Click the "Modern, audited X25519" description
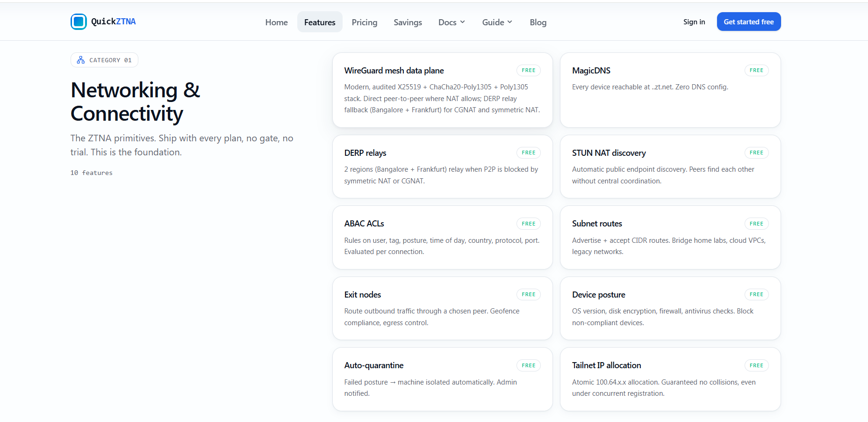This screenshot has width=868, height=422. point(442,98)
